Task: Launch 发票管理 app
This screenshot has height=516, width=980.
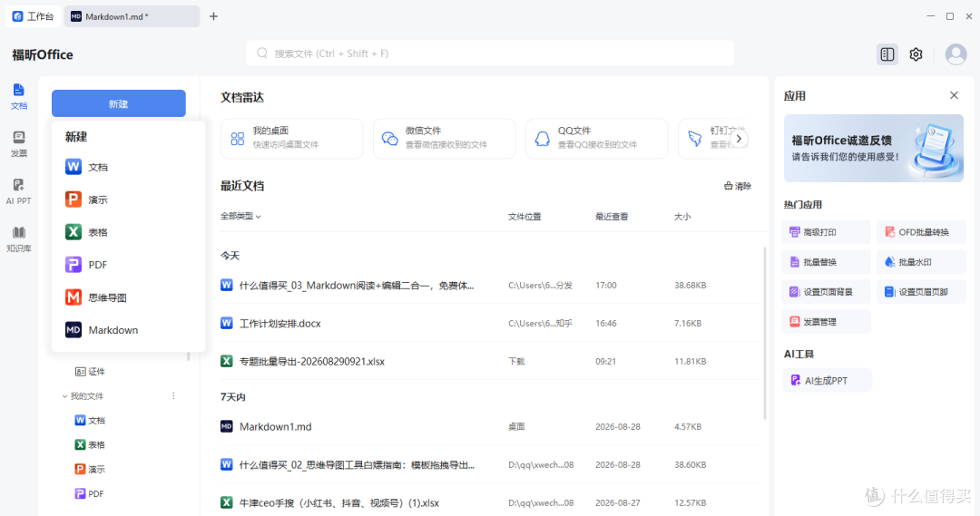Action: tap(827, 322)
